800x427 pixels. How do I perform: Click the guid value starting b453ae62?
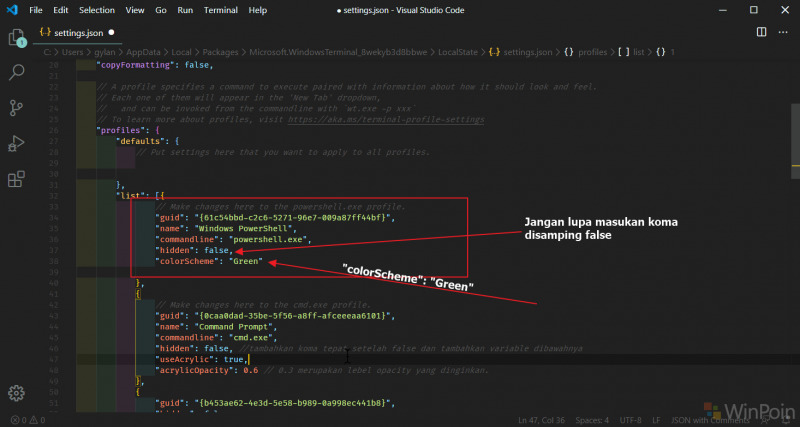(x=294, y=403)
